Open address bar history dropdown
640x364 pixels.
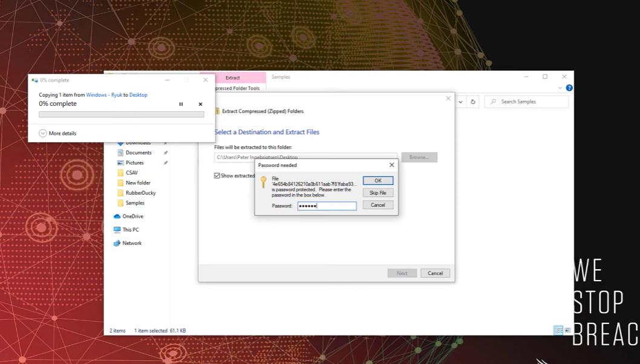(460, 102)
